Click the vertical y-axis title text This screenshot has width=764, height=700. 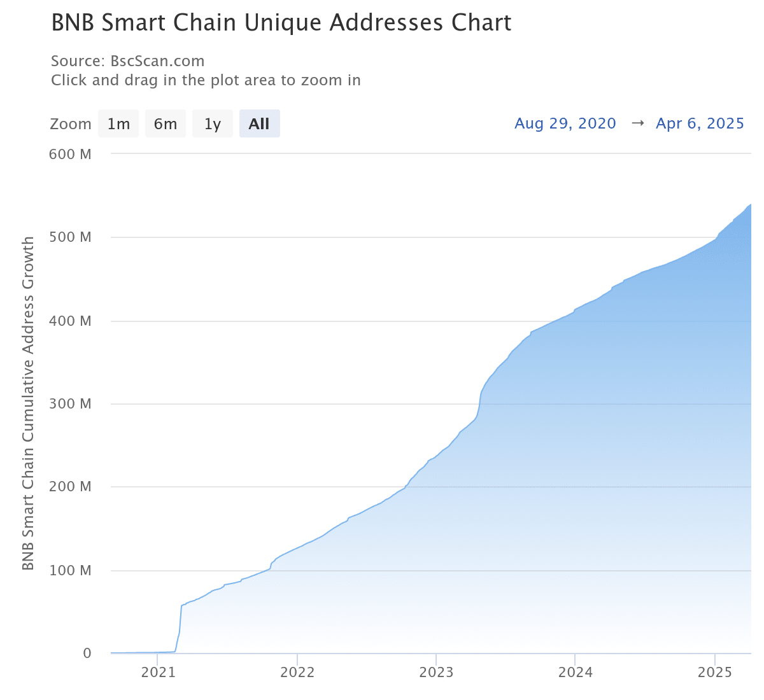click(x=28, y=403)
